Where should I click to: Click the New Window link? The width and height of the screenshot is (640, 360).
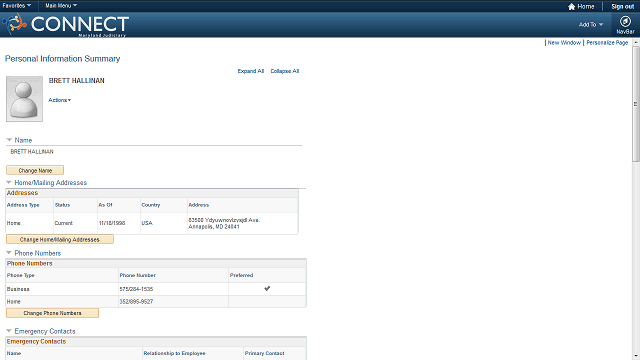[564, 42]
